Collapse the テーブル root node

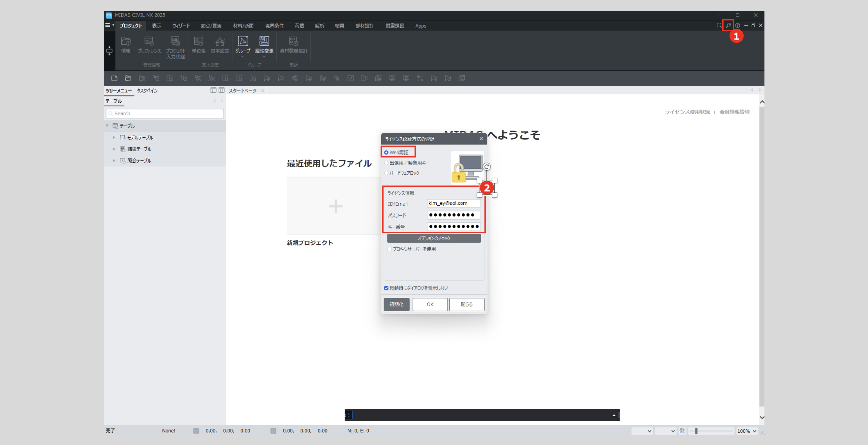[107, 125]
